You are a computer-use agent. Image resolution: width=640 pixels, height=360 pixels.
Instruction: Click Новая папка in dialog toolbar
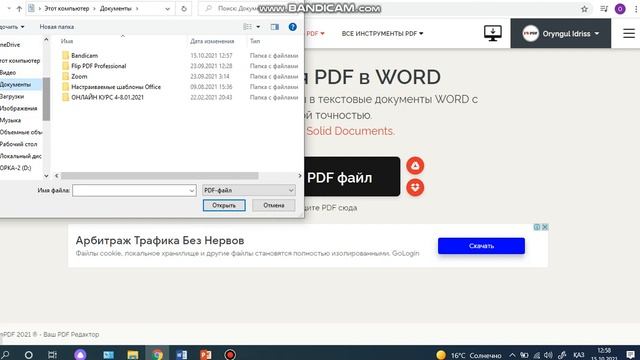57,27
